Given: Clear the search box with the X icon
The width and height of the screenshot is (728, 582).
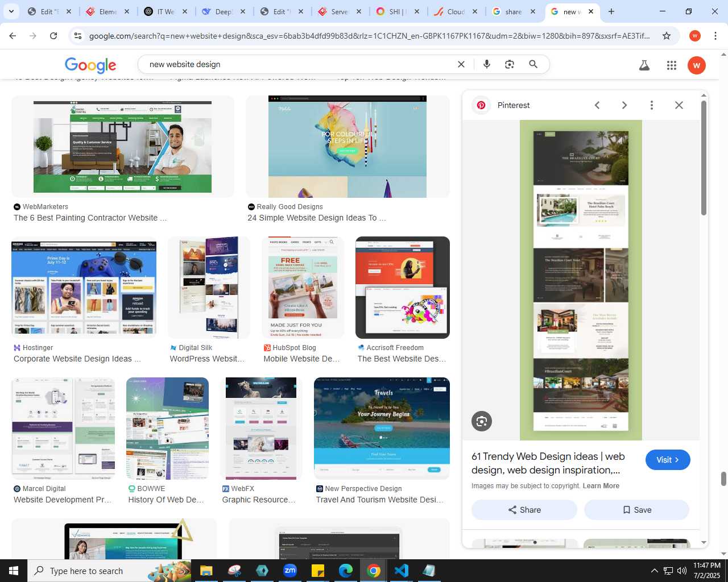Looking at the screenshot, I should click(x=461, y=64).
